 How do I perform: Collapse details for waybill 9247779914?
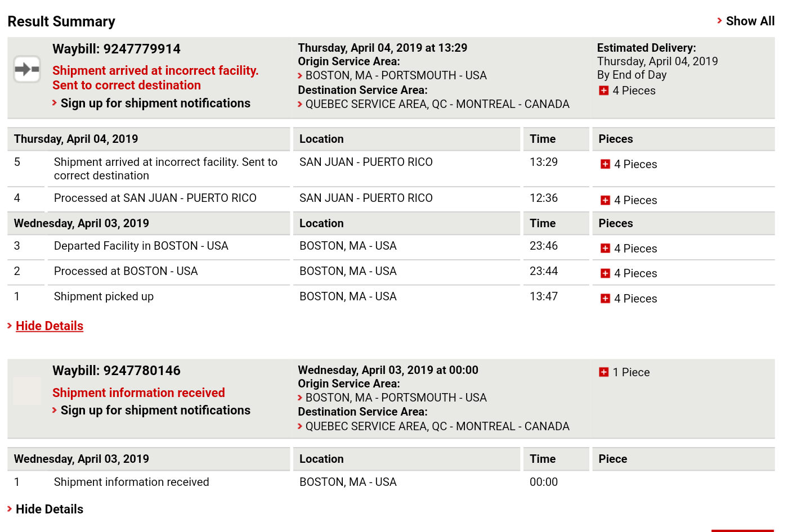click(50, 326)
